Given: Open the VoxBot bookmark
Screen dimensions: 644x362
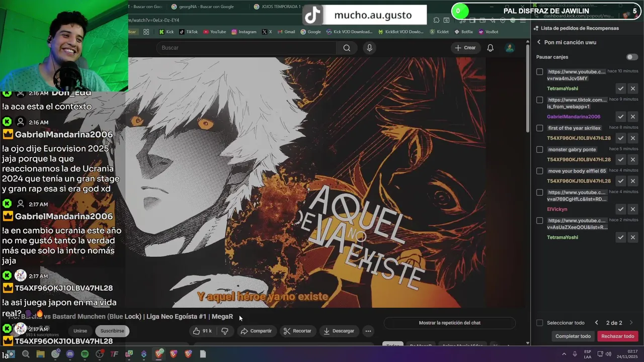Looking at the screenshot, I should [488, 32].
